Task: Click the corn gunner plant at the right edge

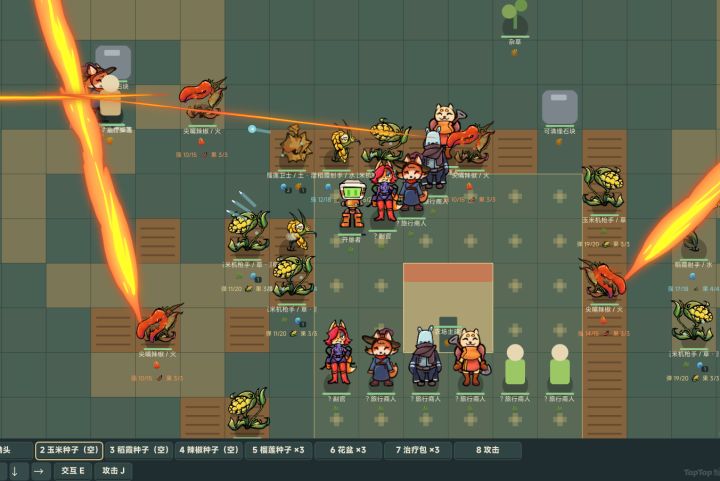Action: (x=692, y=320)
